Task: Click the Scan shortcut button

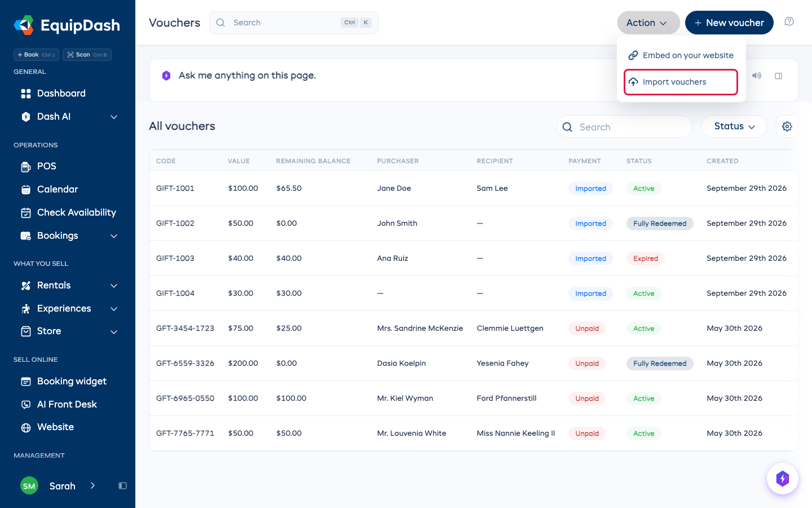Action: tap(87, 55)
